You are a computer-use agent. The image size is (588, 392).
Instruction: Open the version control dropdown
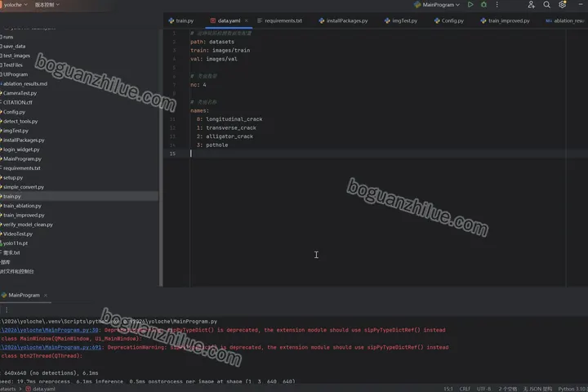pyautogui.click(x=47, y=5)
